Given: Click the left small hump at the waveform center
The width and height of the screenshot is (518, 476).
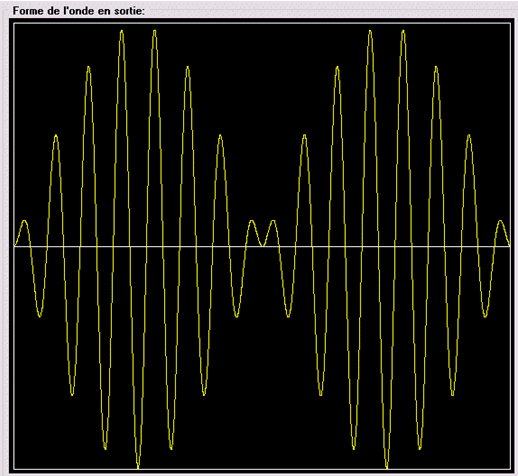Looking at the screenshot, I should click(x=252, y=221).
